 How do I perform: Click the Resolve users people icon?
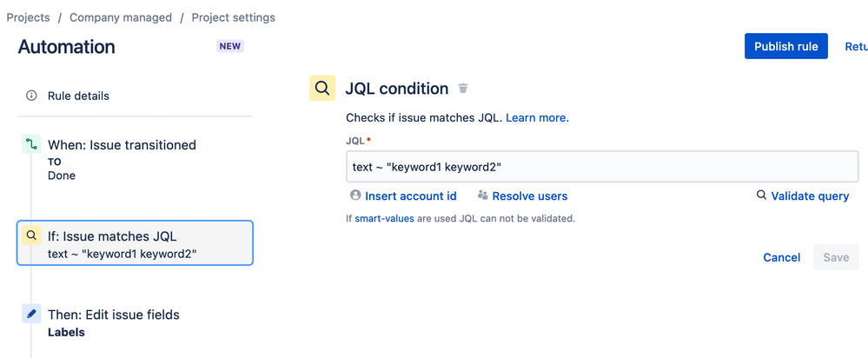point(483,196)
